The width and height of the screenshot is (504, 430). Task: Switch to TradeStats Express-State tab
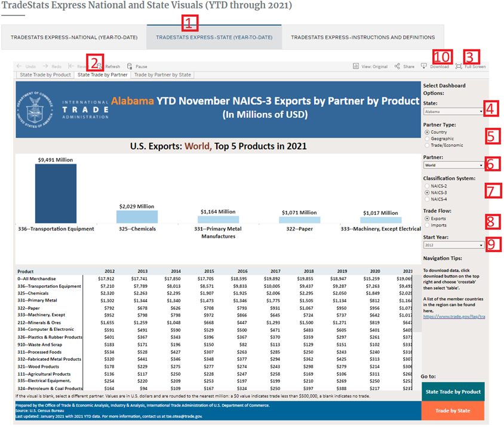[214, 37]
